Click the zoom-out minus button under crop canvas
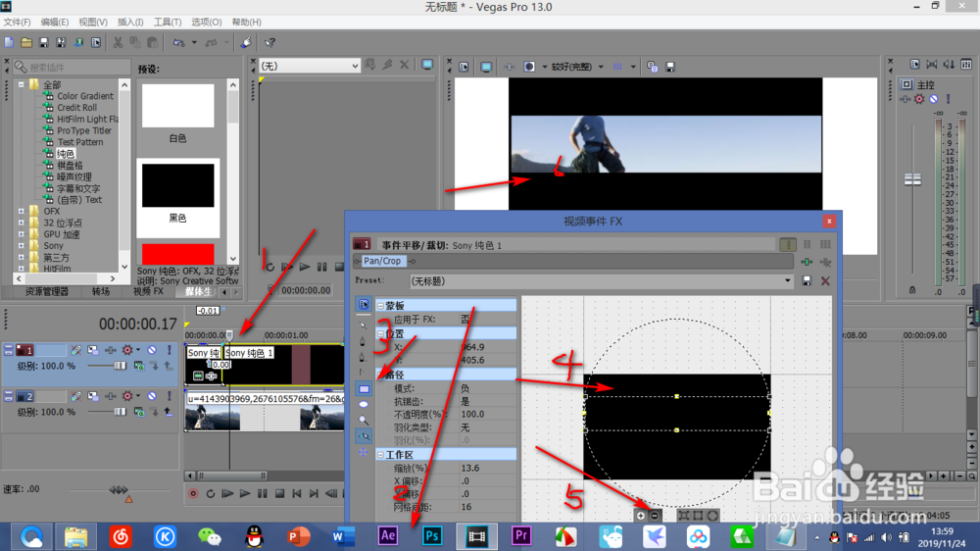 tap(654, 516)
